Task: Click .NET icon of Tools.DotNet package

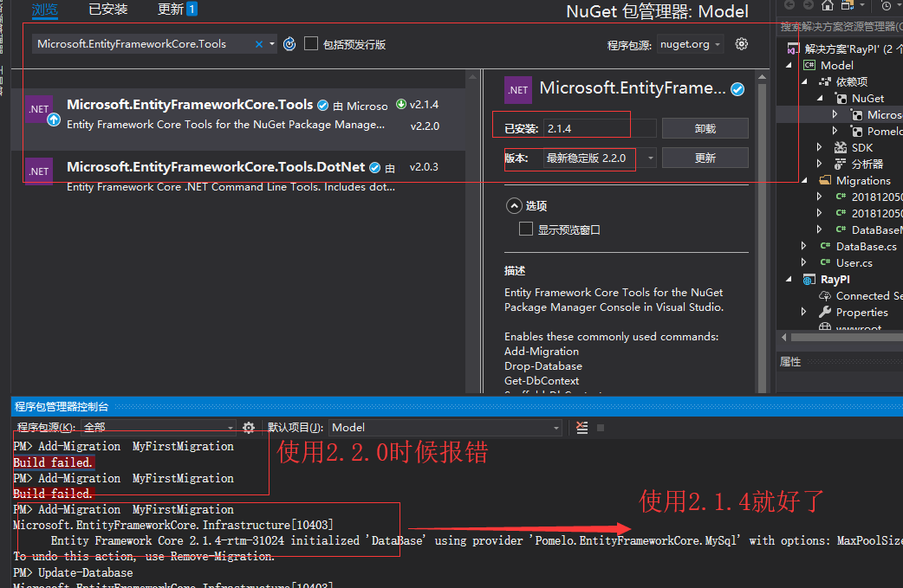Action: click(x=39, y=171)
